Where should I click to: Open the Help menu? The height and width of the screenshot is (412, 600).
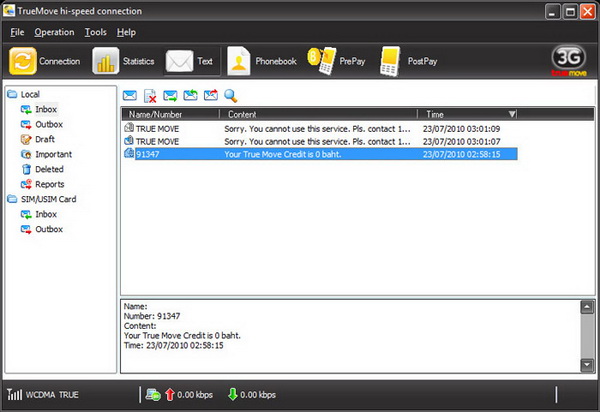point(126,32)
